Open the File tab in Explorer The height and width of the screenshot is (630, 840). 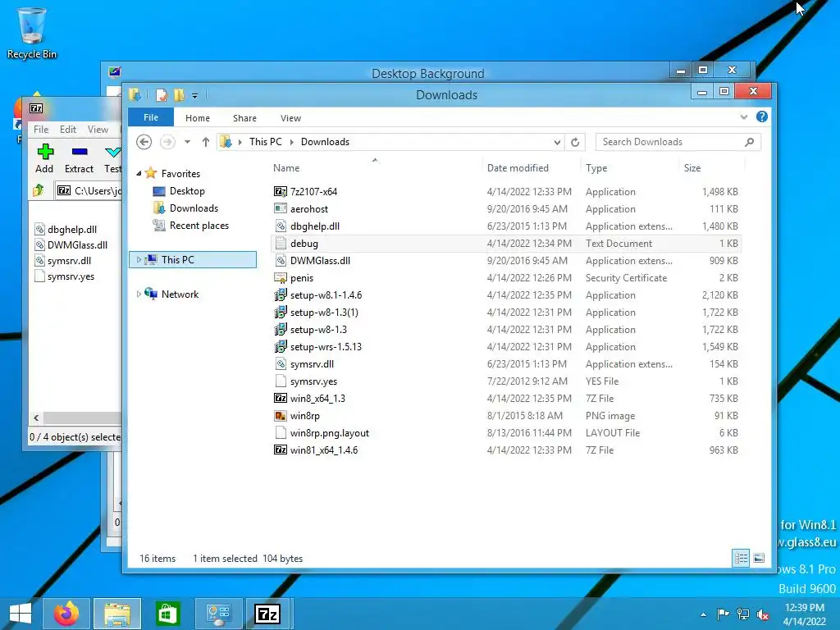pos(151,117)
